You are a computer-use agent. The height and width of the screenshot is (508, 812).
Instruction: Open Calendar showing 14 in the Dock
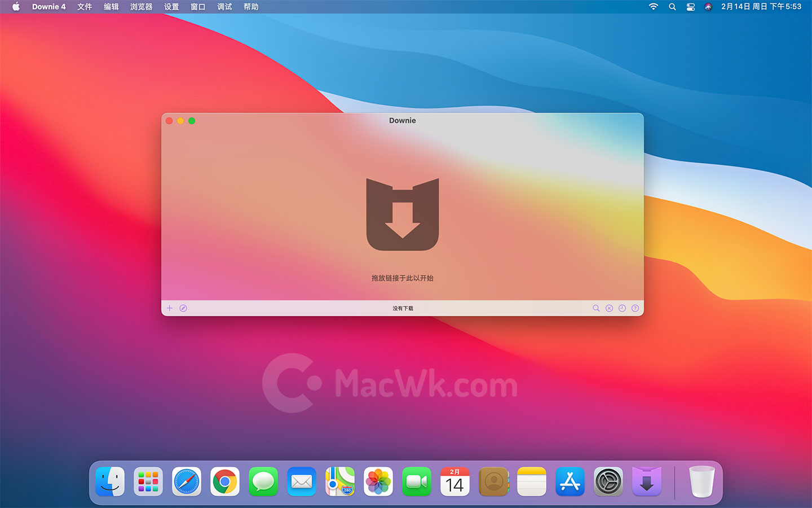tap(455, 482)
